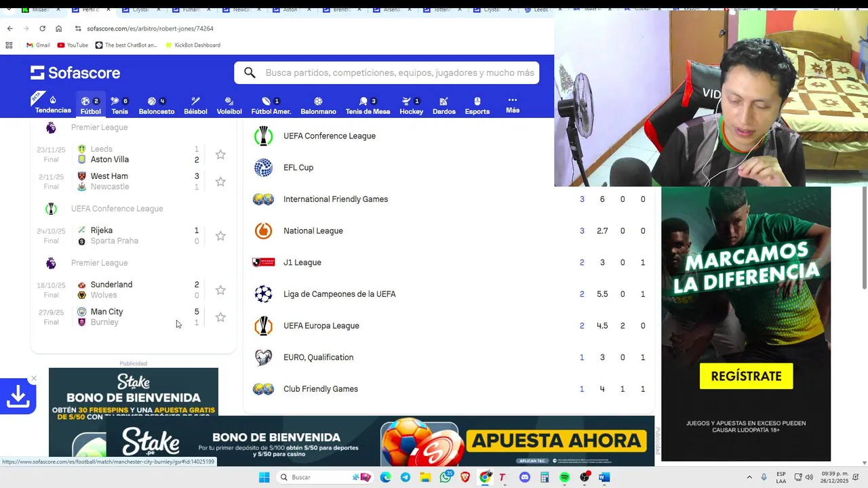Image resolution: width=868 pixels, height=488 pixels.
Task: Favorite the Man City vs Burnley match
Action: [220, 317]
